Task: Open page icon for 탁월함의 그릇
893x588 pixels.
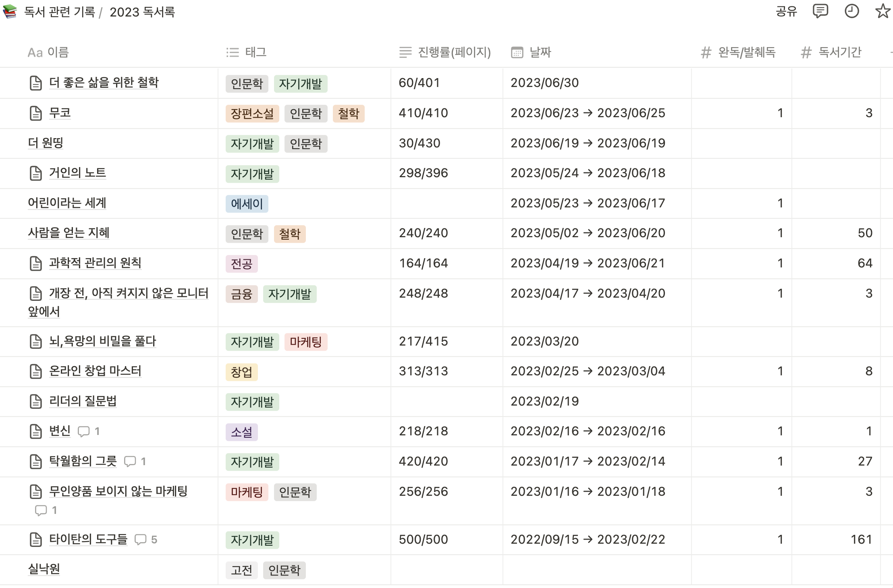Action: (x=36, y=462)
